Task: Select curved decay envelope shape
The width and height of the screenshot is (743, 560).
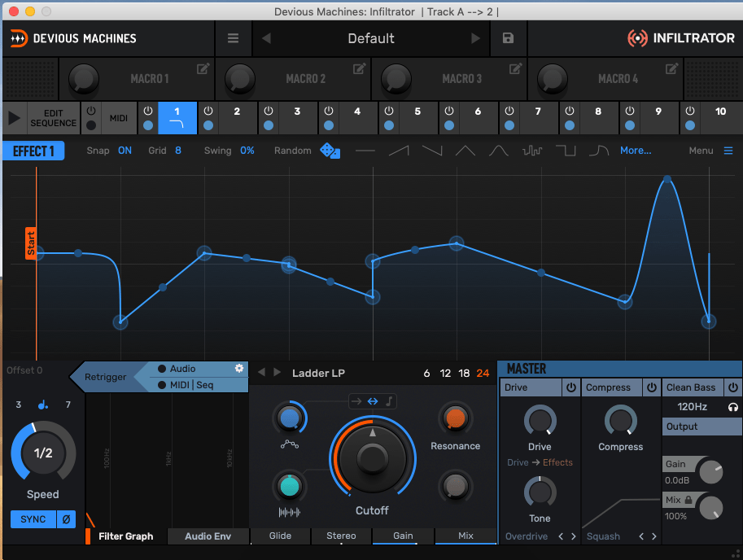Action: 599,151
